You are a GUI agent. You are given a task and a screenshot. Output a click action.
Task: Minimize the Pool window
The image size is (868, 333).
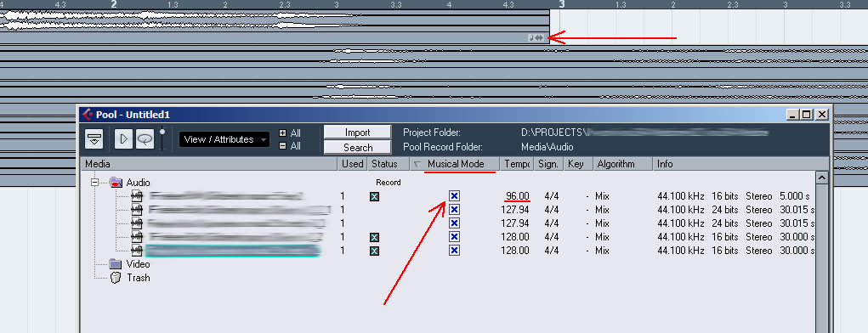793,115
